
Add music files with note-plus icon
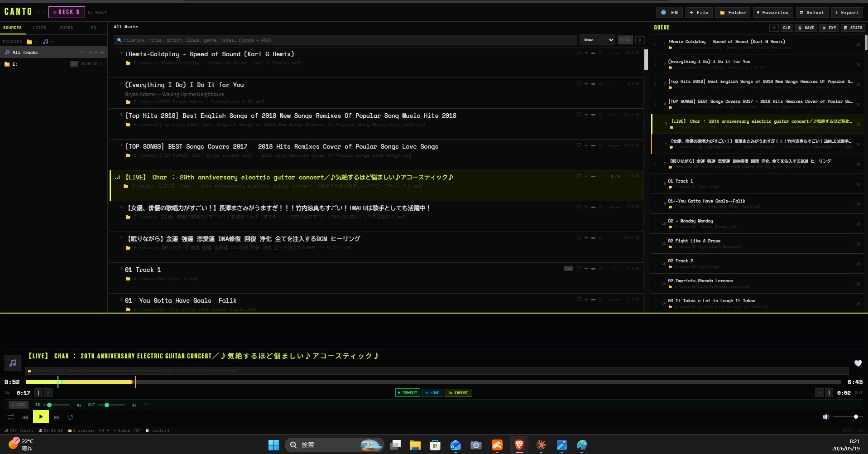point(48,42)
